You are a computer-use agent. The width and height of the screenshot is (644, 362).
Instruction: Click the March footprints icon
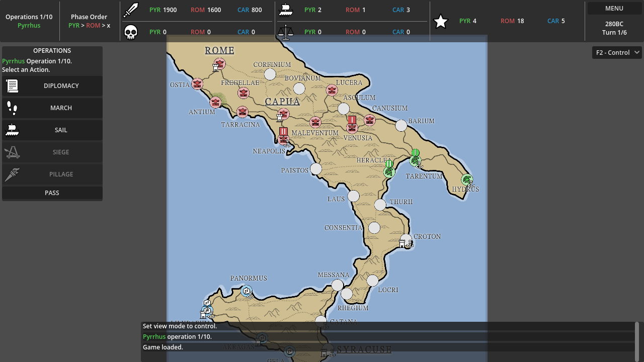click(12, 108)
